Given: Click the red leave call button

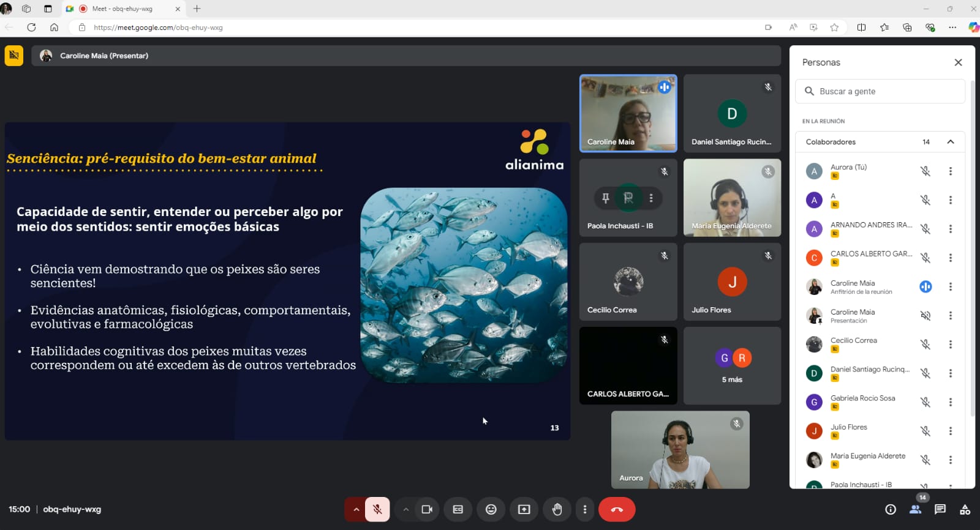Looking at the screenshot, I should click(616, 509).
